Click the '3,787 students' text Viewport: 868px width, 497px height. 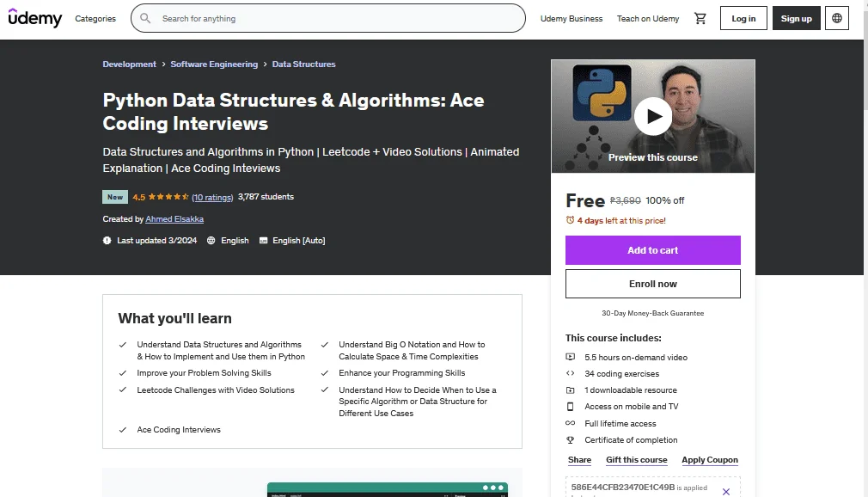(x=266, y=197)
